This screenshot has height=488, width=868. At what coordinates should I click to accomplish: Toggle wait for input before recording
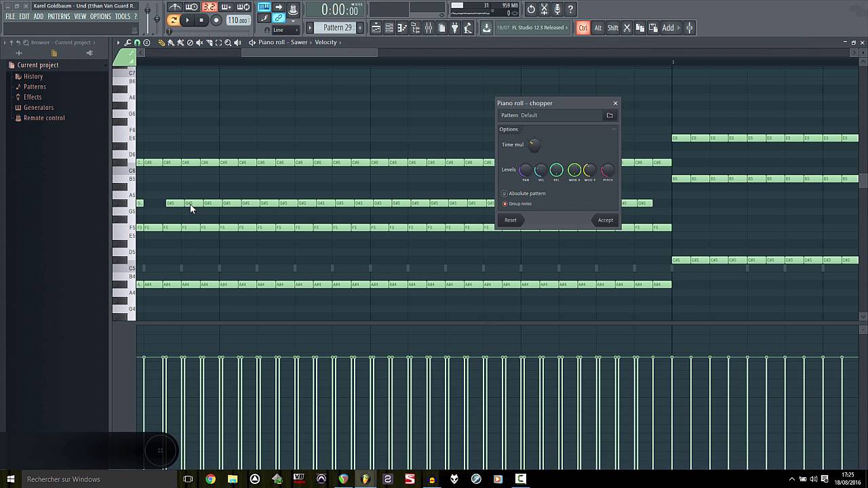pyautogui.click(x=192, y=7)
